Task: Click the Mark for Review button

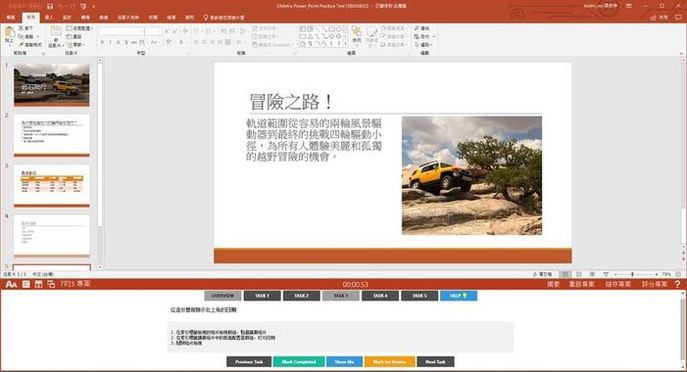Action: click(390, 361)
